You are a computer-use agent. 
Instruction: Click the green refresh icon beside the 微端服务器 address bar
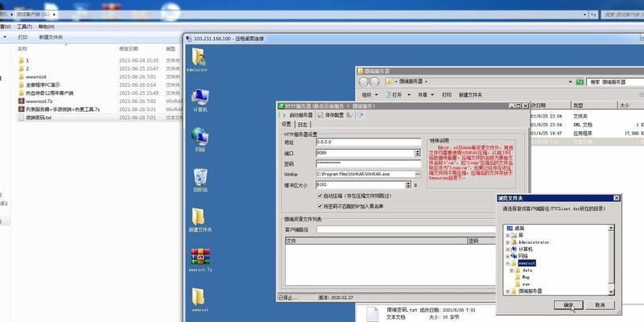tap(580, 82)
